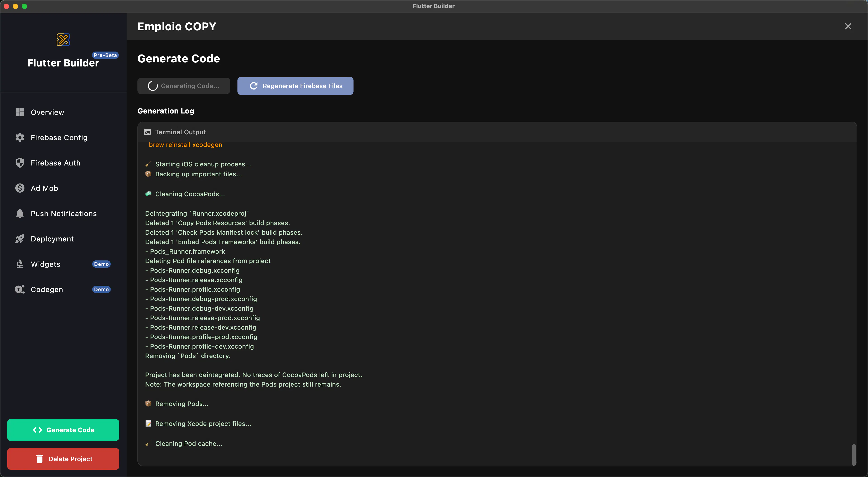
Task: Click the box icon beside Backing up files
Action: (x=148, y=174)
